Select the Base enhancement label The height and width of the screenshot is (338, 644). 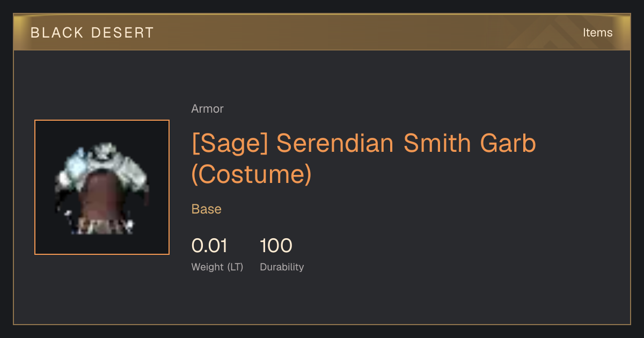pos(207,209)
